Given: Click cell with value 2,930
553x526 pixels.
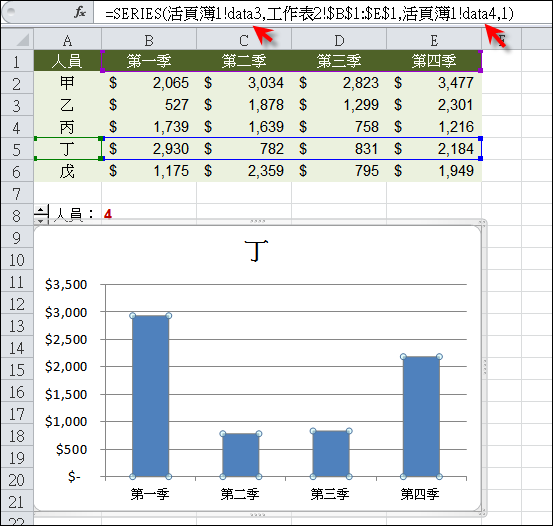Looking at the screenshot, I should point(149,149).
